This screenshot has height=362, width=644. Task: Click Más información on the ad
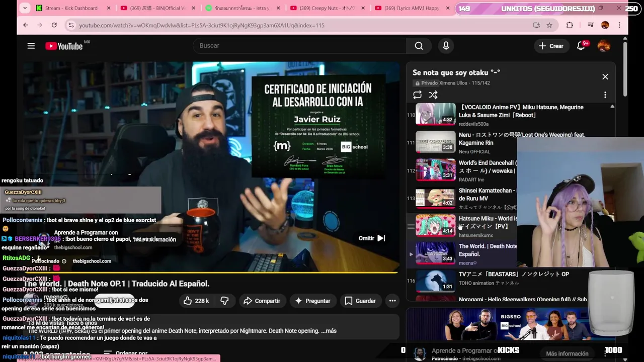(x=567, y=353)
